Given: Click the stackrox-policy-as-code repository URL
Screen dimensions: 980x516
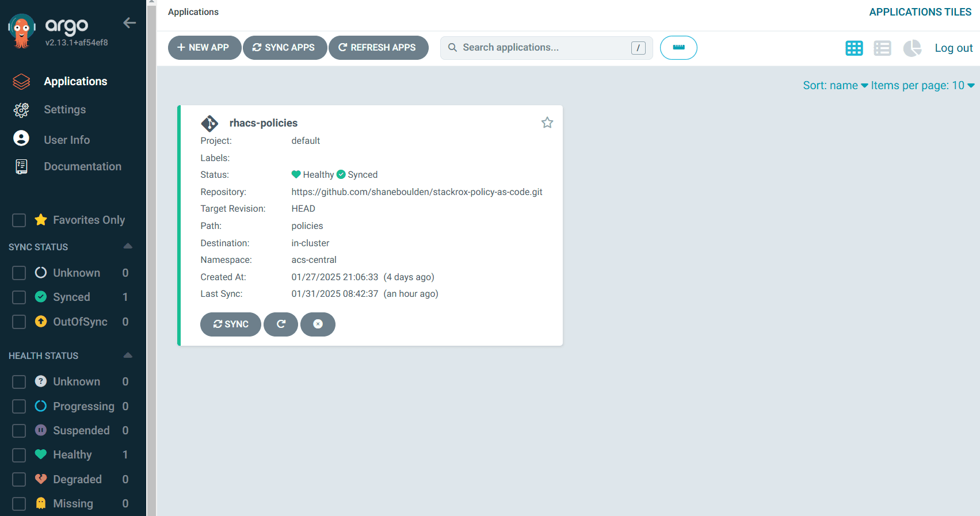Looking at the screenshot, I should pyautogui.click(x=417, y=192).
